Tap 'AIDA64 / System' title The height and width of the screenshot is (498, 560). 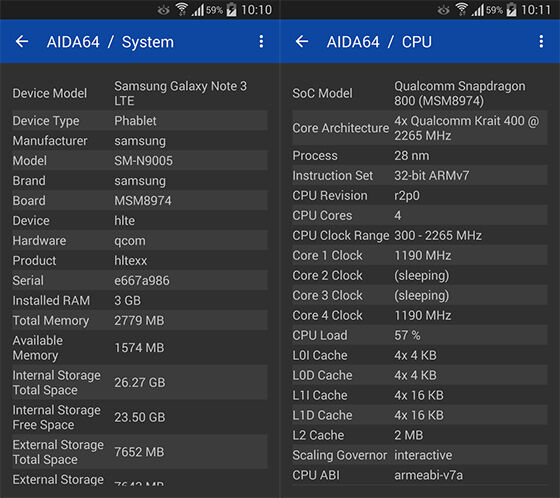pyautogui.click(x=110, y=42)
